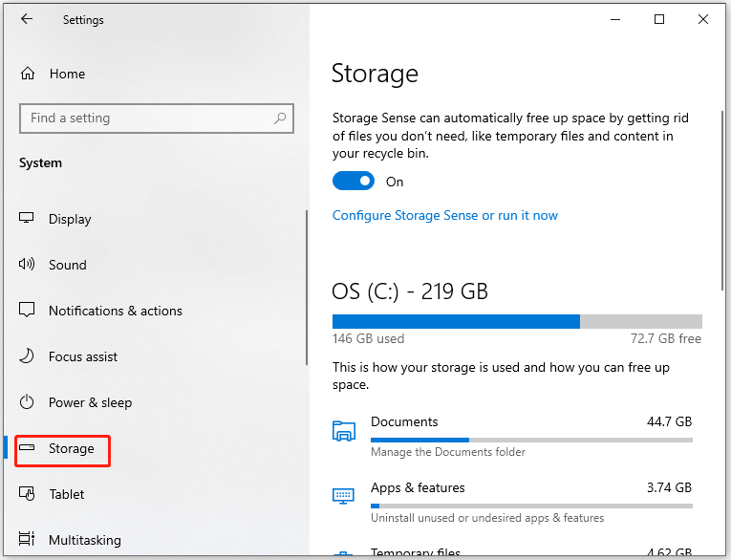Click the Documents folder icon
This screenshot has height=560, width=731.
pos(344,431)
